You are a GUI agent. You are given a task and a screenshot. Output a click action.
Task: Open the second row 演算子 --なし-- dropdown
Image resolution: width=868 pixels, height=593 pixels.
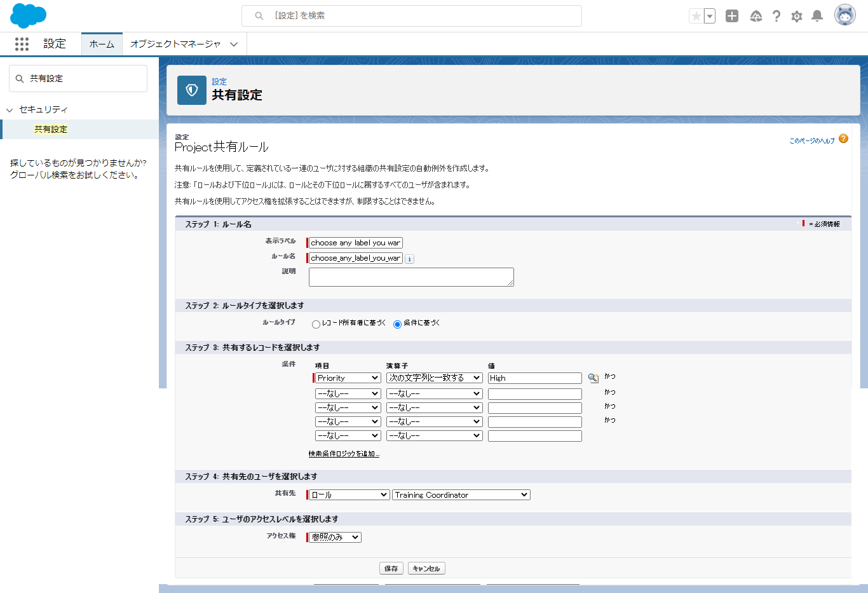click(x=435, y=393)
